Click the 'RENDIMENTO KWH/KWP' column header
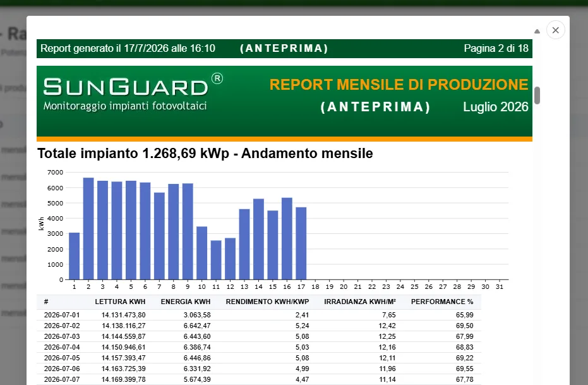The image size is (588, 385). pos(267,302)
